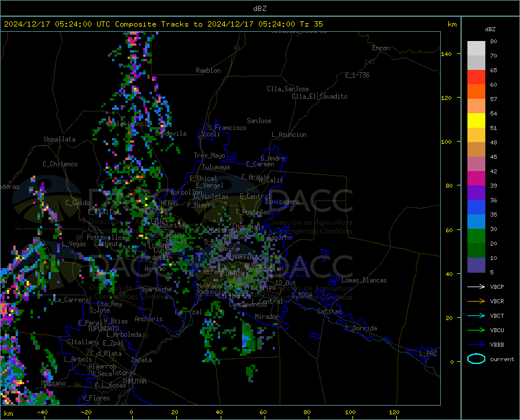520x420 pixels.
Task: Select the red 65 dBZ color swatch
Action: pyautogui.click(x=476, y=77)
